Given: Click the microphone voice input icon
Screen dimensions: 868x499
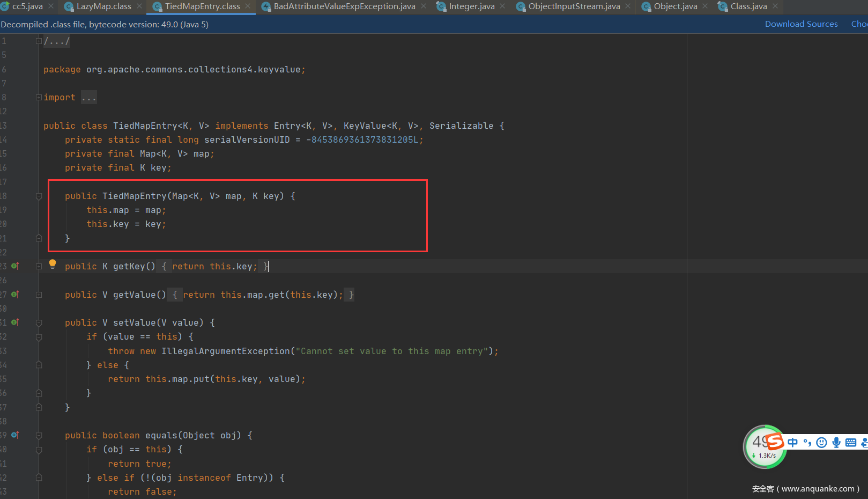Looking at the screenshot, I should click(x=836, y=443).
